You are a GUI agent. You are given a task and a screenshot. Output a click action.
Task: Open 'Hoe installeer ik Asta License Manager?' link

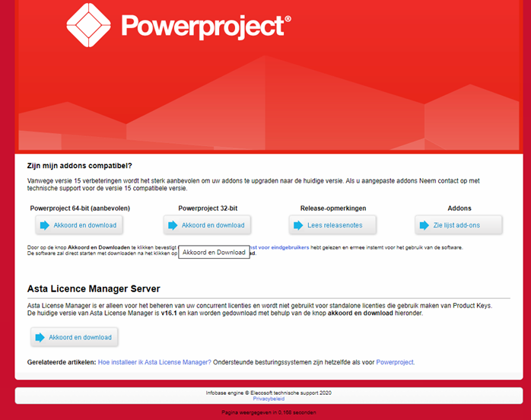click(154, 362)
